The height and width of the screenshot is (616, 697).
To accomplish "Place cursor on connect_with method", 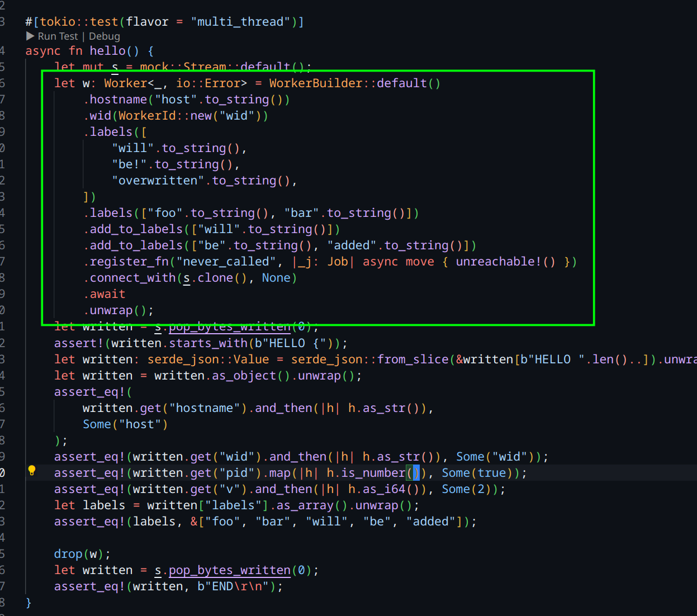I will tap(132, 278).
